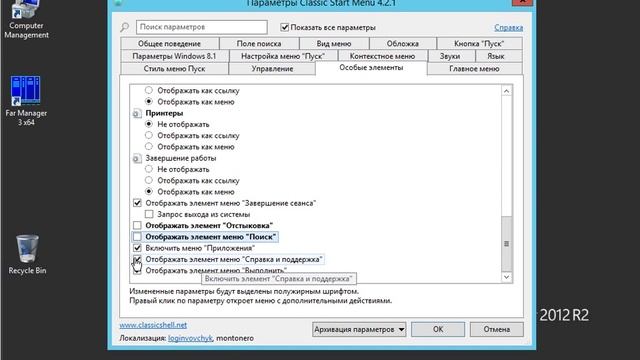The height and width of the screenshot is (360, 640).
Task: Select top Отображать как меню radio
Action: [149, 102]
